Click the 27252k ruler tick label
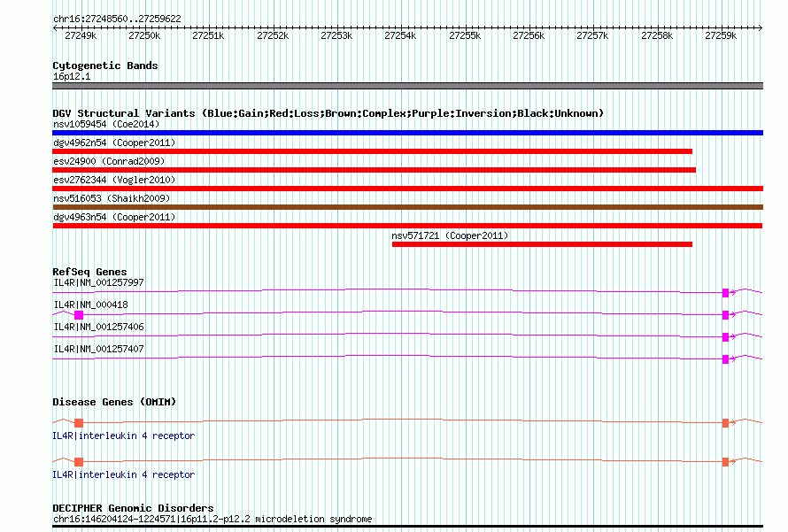788x532 pixels. coord(273,35)
